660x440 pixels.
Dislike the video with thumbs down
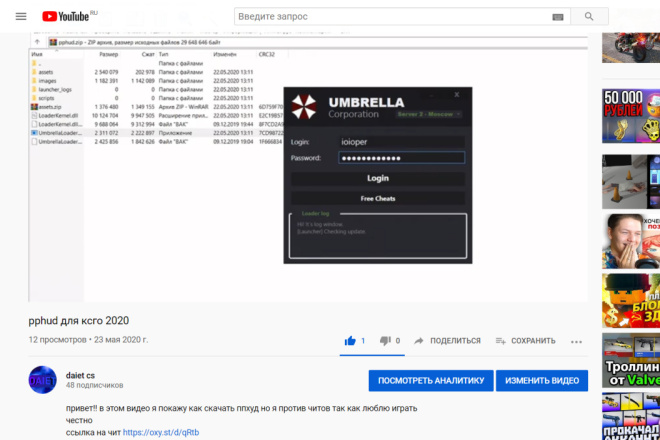385,341
